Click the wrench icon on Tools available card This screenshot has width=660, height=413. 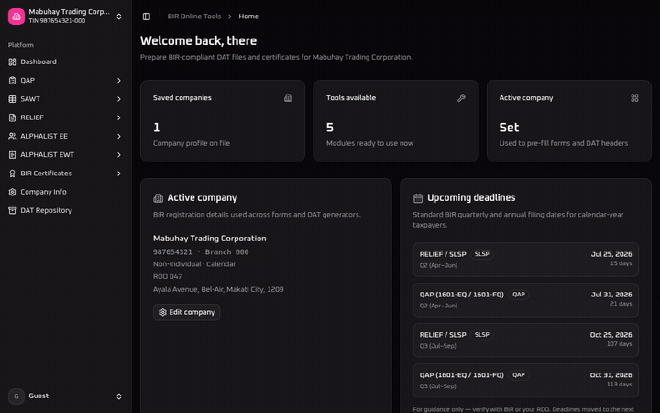coord(461,98)
